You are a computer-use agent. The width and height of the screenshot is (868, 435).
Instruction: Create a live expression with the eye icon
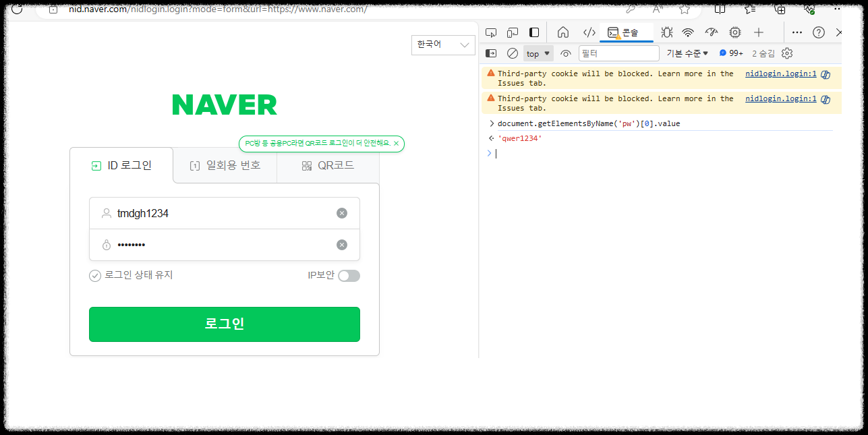point(566,53)
